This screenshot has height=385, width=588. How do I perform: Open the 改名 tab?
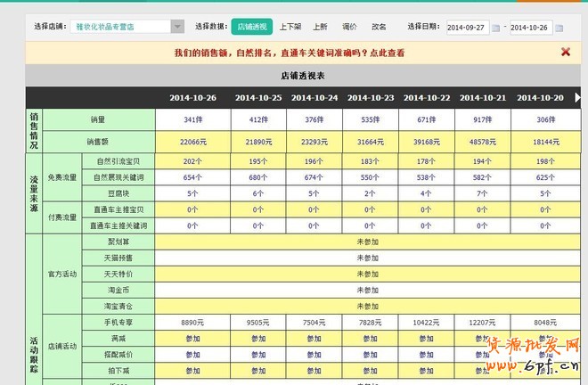(x=379, y=27)
